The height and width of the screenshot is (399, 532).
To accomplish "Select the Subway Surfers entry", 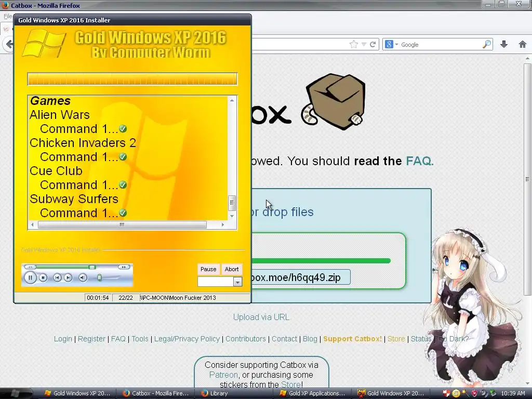I will 74,199.
